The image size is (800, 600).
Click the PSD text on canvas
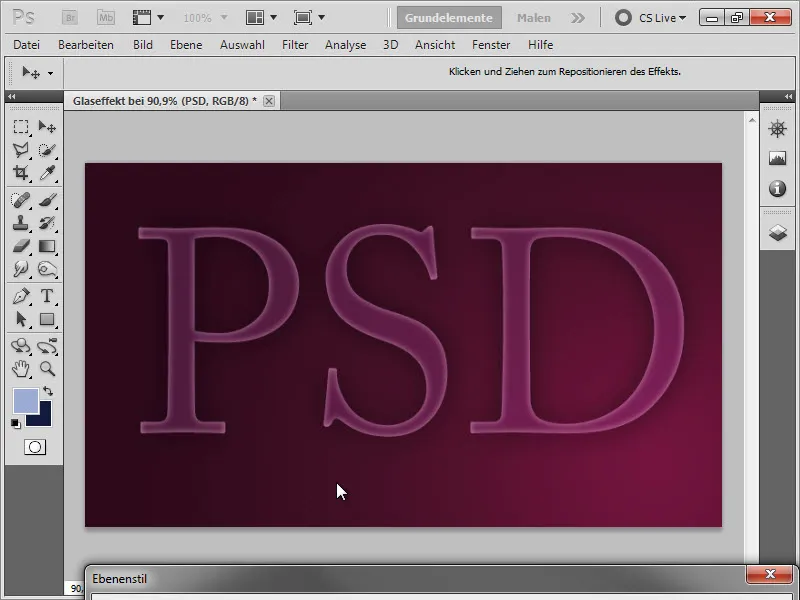click(x=411, y=331)
